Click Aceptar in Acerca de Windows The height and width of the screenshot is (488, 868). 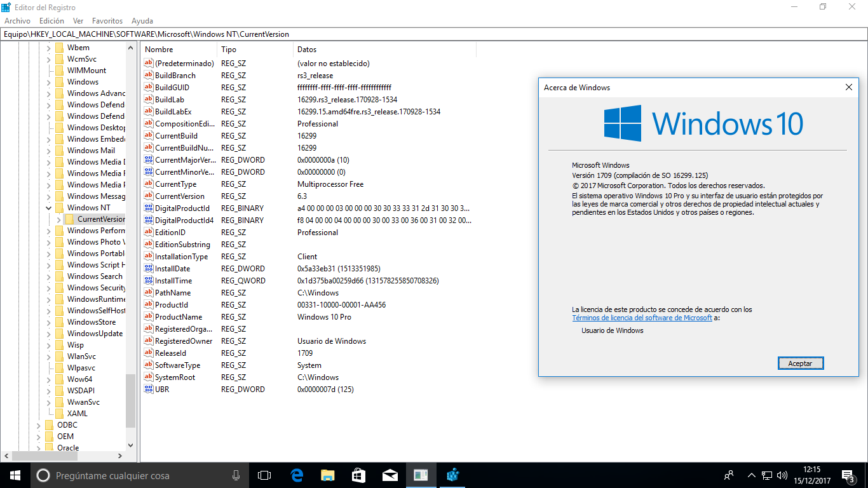[x=801, y=363]
